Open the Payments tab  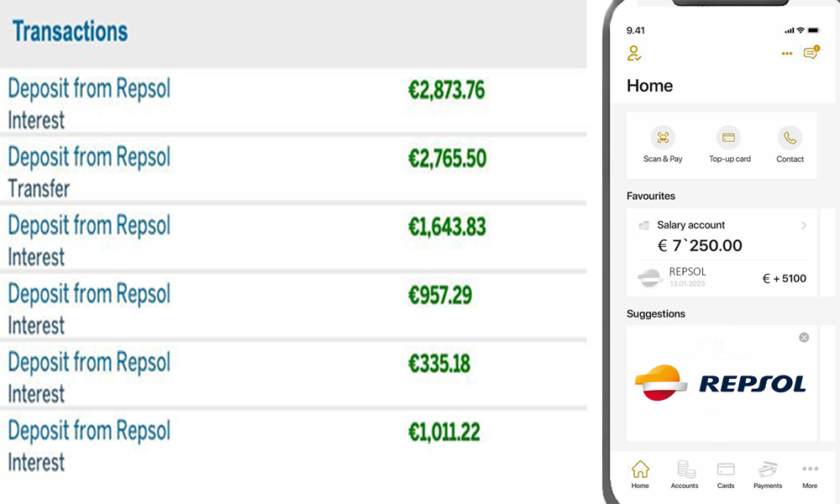[x=768, y=474]
